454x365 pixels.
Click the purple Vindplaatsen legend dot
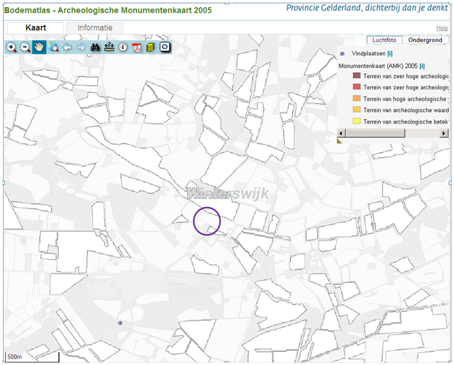pyautogui.click(x=342, y=54)
